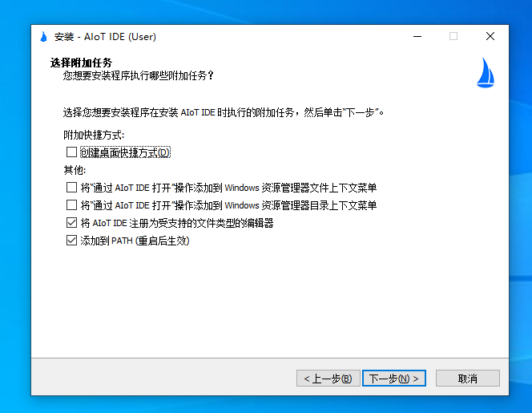This screenshot has height=413, width=532.
Task: Click the disabled maximize button
Action: [x=453, y=36]
